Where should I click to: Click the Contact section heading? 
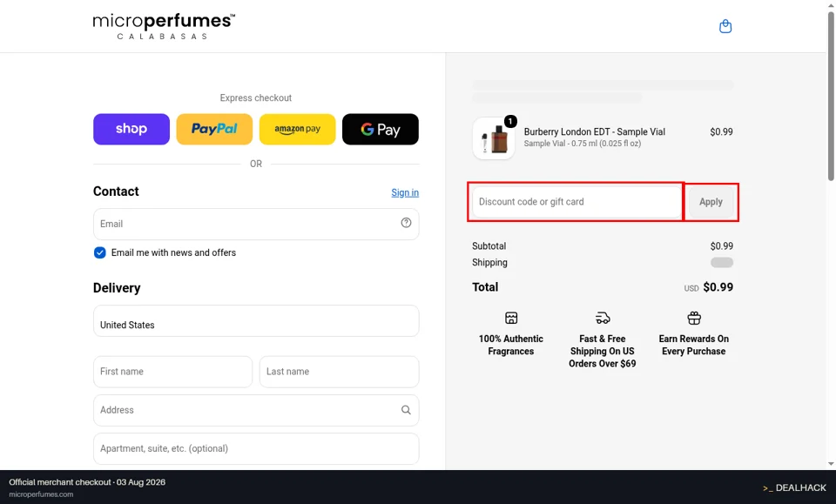[x=116, y=192]
